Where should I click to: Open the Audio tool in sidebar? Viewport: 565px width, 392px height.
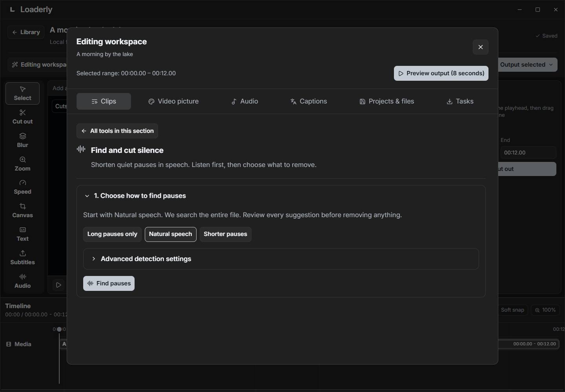coord(22,281)
